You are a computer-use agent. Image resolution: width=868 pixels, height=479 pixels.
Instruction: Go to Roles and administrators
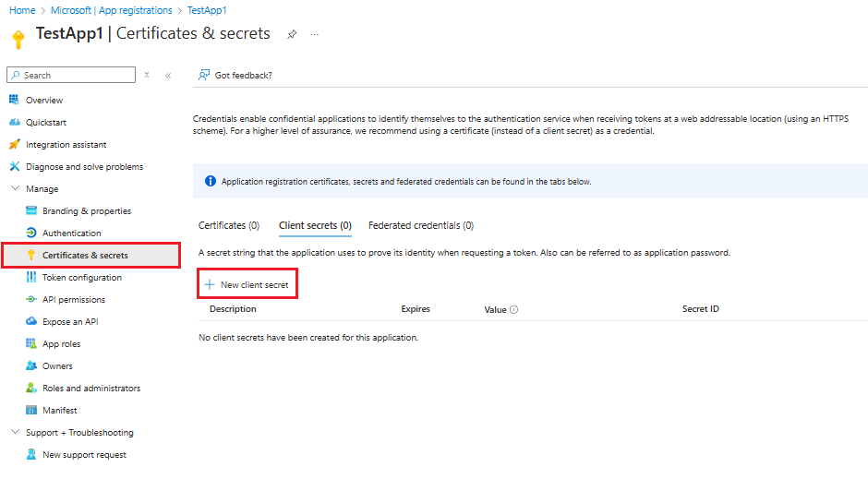(x=90, y=388)
